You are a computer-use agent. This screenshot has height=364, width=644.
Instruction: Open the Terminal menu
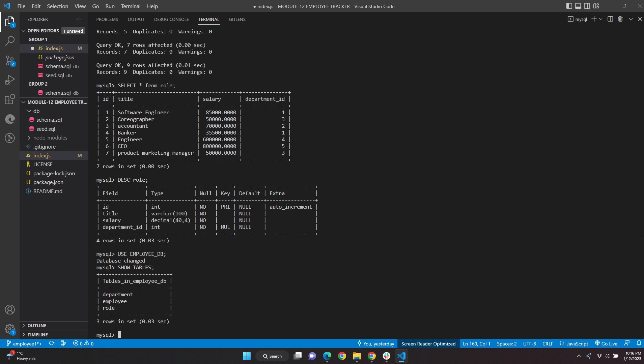pos(130,6)
